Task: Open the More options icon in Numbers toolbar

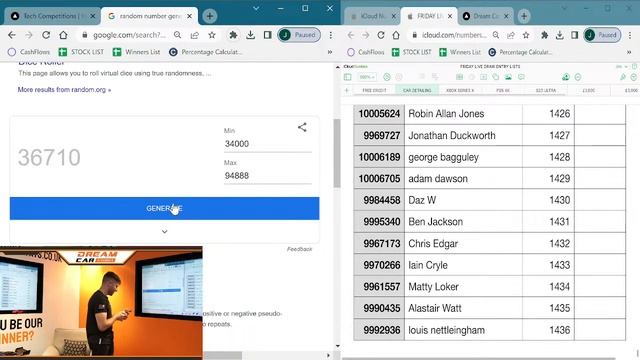Action: pyautogui.click(x=578, y=77)
